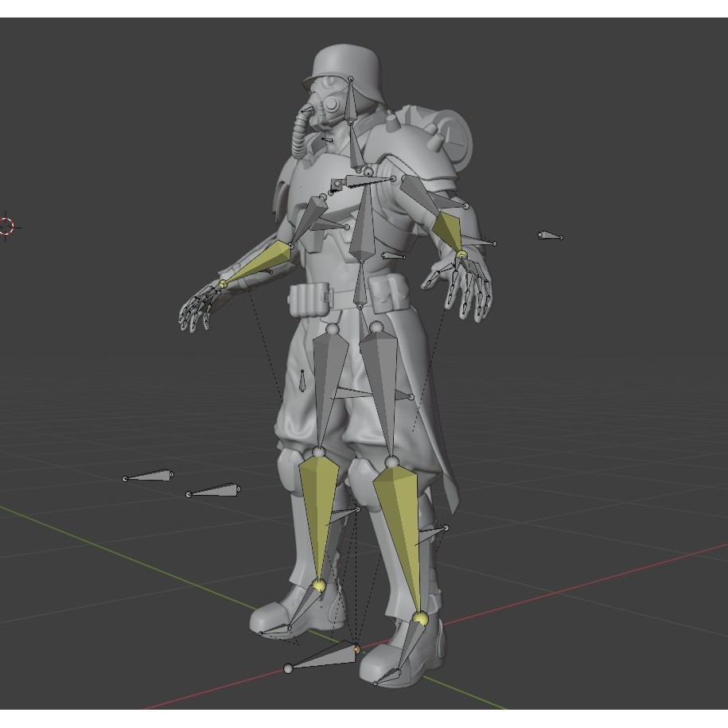Select the small bone on the mask hose
This screenshot has height=728, width=728.
306,111
